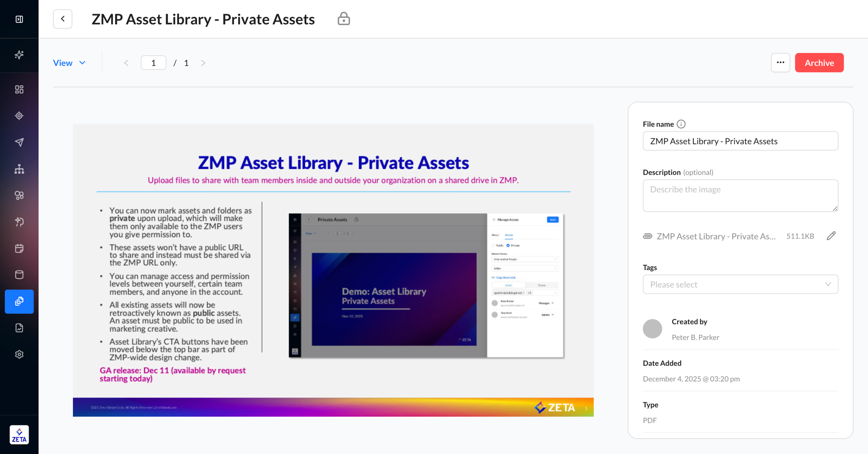Open the settings gear icon in sidebar
Screen dimensions: 868x454
(19, 355)
